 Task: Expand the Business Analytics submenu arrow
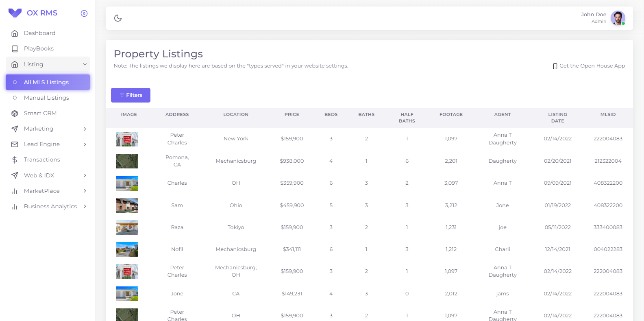tap(85, 206)
